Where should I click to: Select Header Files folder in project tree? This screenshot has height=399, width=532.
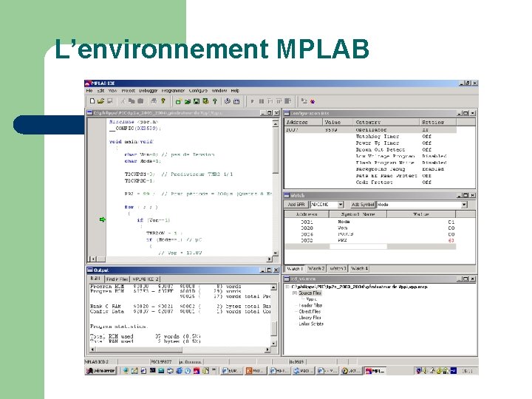click(x=310, y=305)
